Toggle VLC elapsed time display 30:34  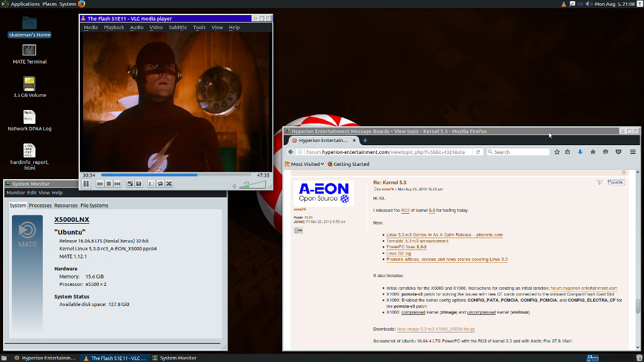tap(89, 175)
